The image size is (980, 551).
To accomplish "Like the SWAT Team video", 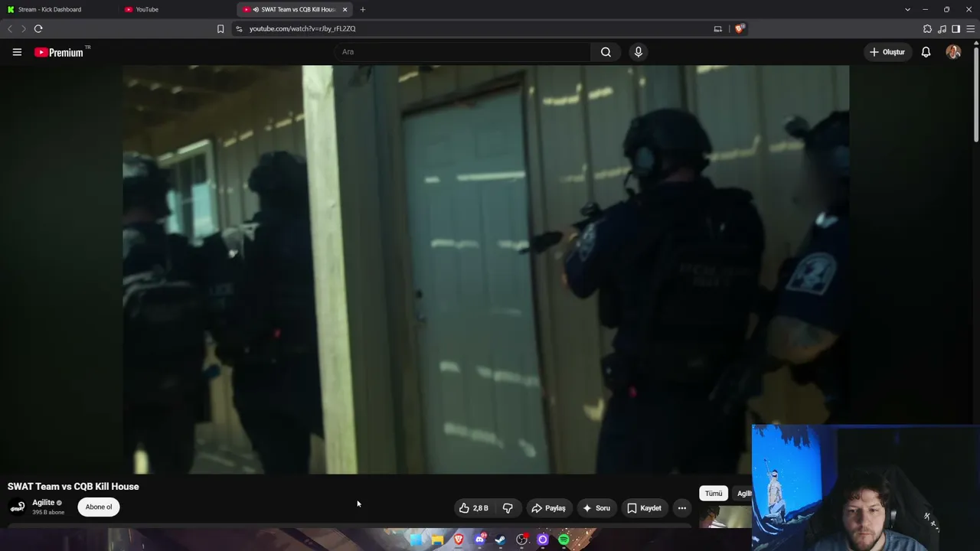I will tap(473, 508).
